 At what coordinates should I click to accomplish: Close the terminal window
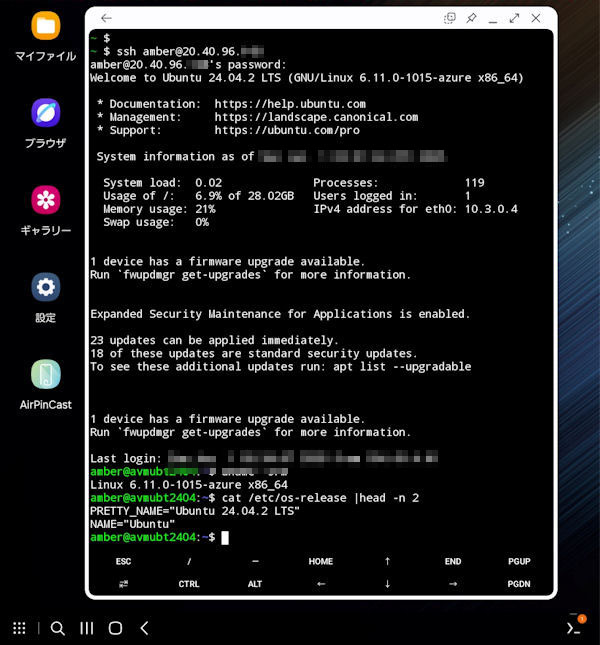point(535,18)
